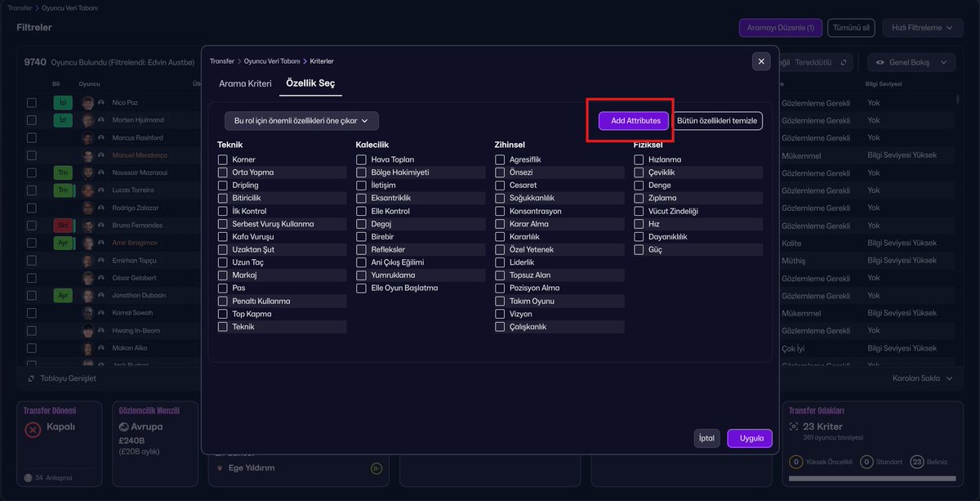Click the player table vertical scrollbar
Screen dimensions: 980x501
tap(958, 99)
